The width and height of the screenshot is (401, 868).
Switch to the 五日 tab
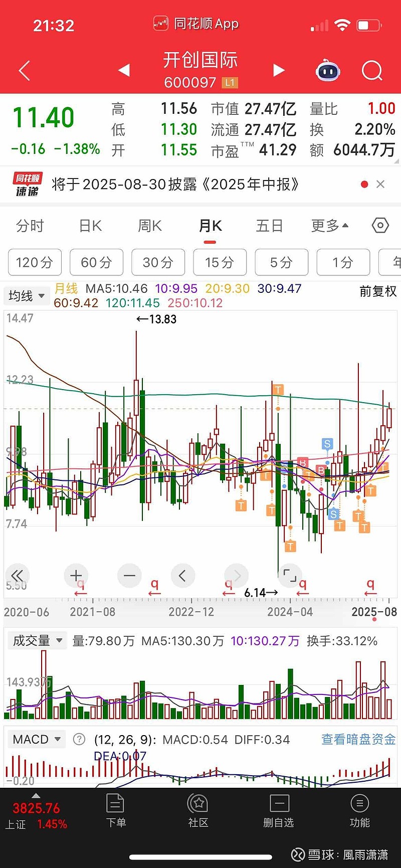270,226
